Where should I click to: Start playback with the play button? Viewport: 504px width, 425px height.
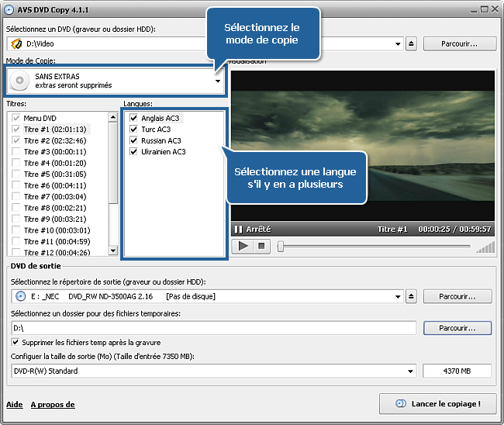[243, 247]
